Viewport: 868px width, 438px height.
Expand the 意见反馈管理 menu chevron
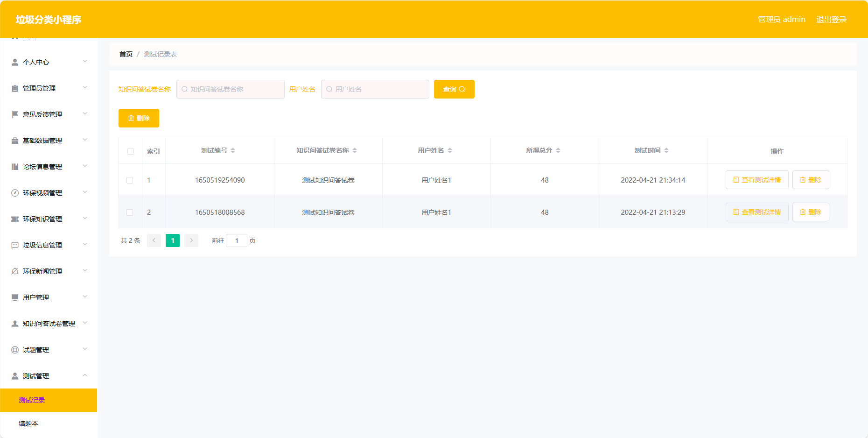pyautogui.click(x=85, y=113)
